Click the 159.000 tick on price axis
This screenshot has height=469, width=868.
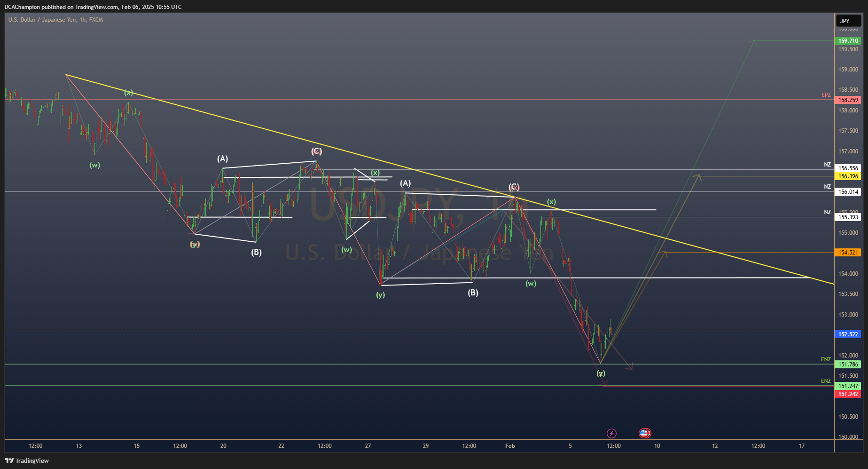point(848,70)
